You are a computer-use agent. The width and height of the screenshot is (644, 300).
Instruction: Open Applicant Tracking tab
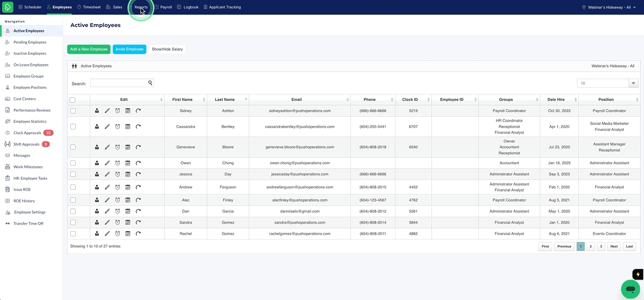222,7
